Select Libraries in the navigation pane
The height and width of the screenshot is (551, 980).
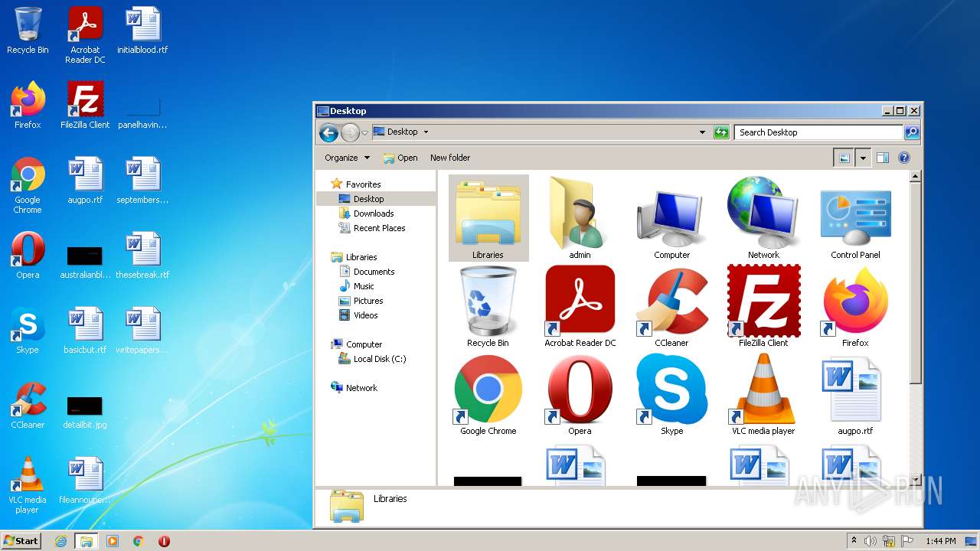tap(361, 257)
